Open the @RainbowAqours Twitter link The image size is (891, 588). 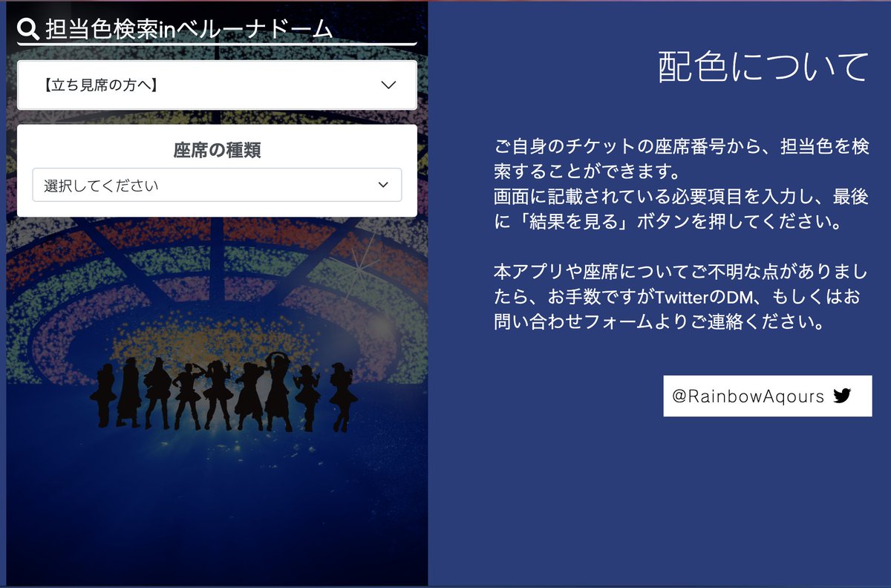point(768,396)
